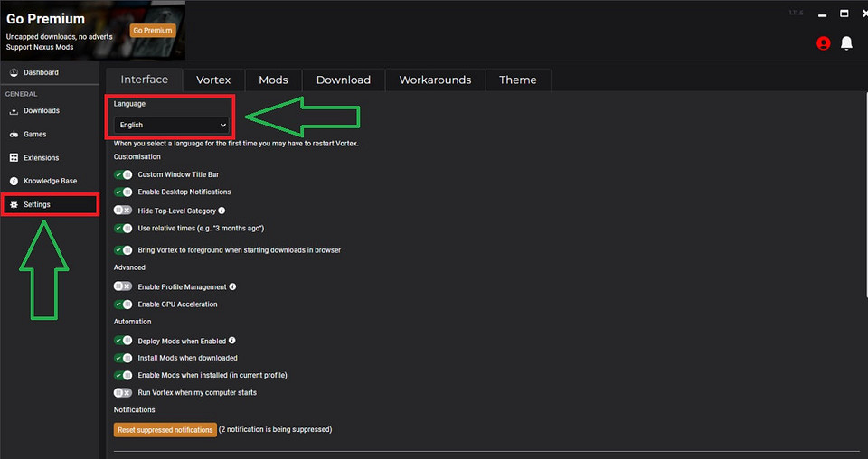This screenshot has width=868, height=459.
Task: Click the red user profile icon
Action: coord(823,43)
